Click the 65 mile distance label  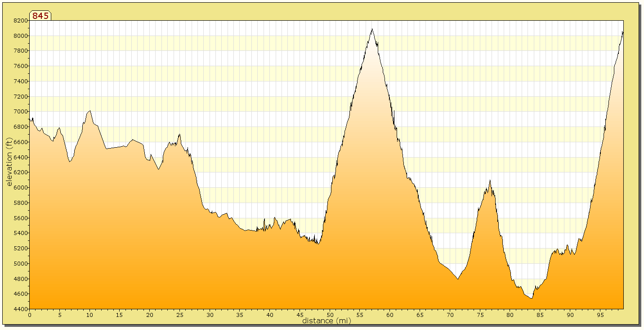click(420, 315)
